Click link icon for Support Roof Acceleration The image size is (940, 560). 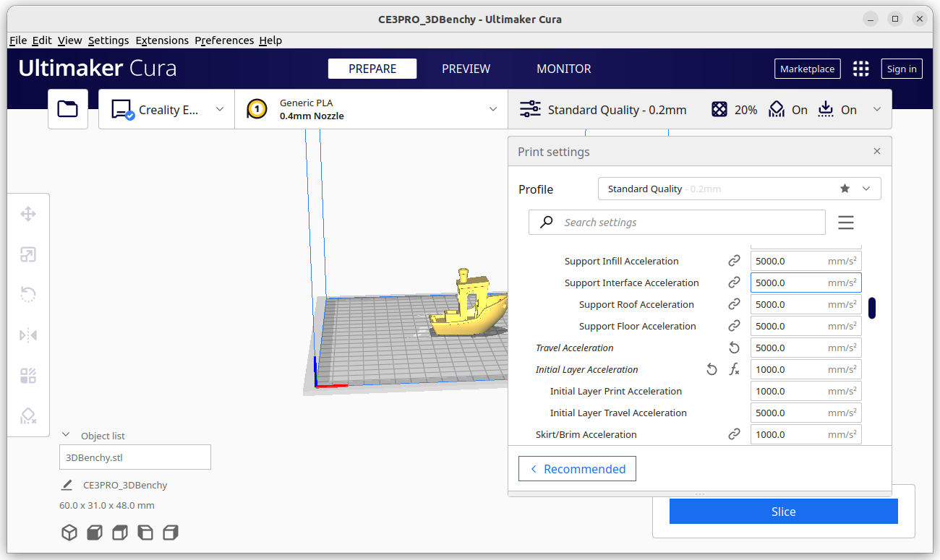(x=734, y=304)
